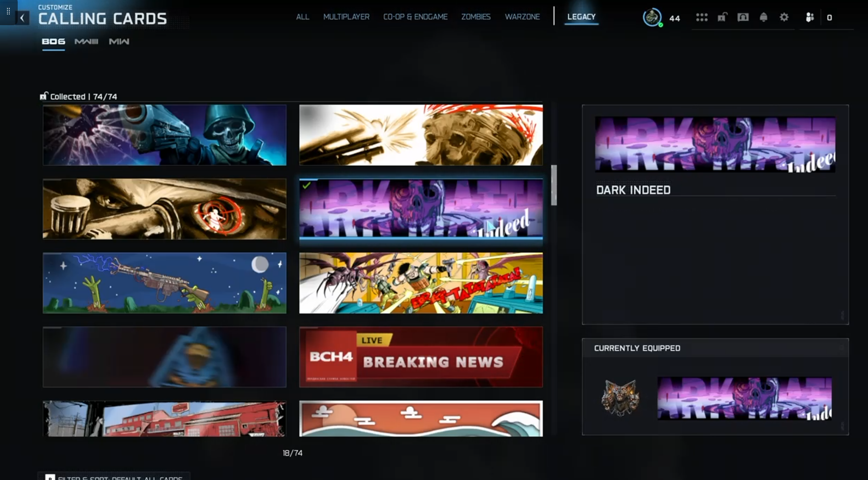This screenshot has width=868, height=480.
Task: Click the Collected 74/74 label
Action: [83, 96]
